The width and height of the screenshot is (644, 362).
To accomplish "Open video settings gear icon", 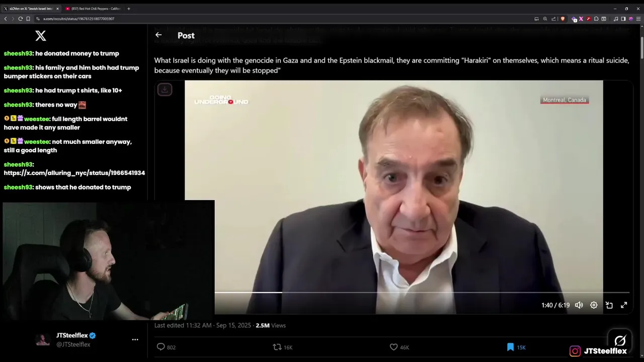I will click(x=594, y=305).
